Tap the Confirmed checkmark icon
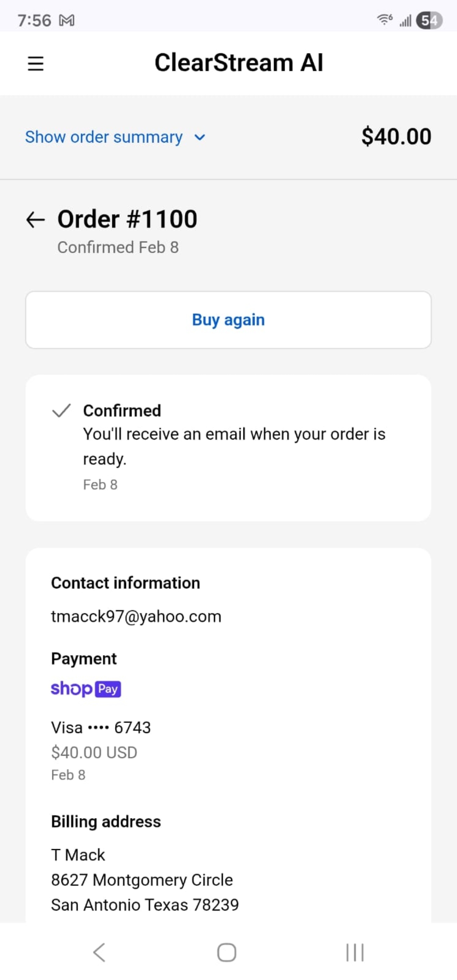This screenshot has width=457, height=980. click(x=61, y=410)
